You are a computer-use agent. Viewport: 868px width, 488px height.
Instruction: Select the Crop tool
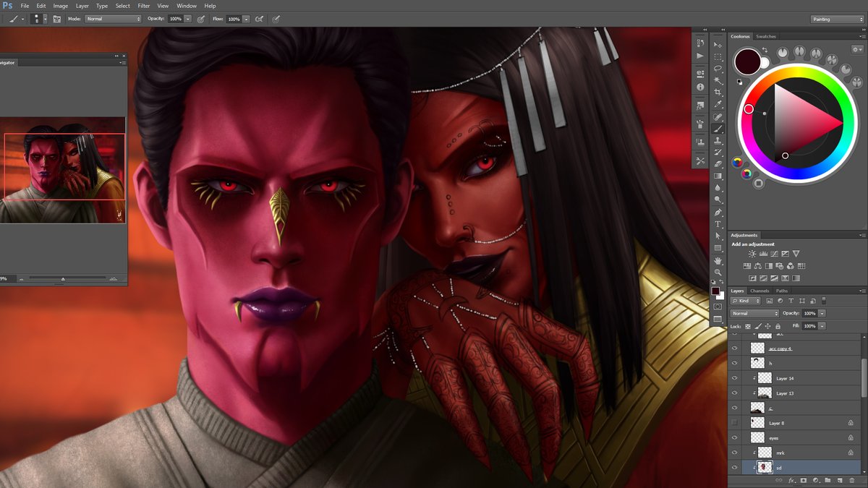(718, 93)
